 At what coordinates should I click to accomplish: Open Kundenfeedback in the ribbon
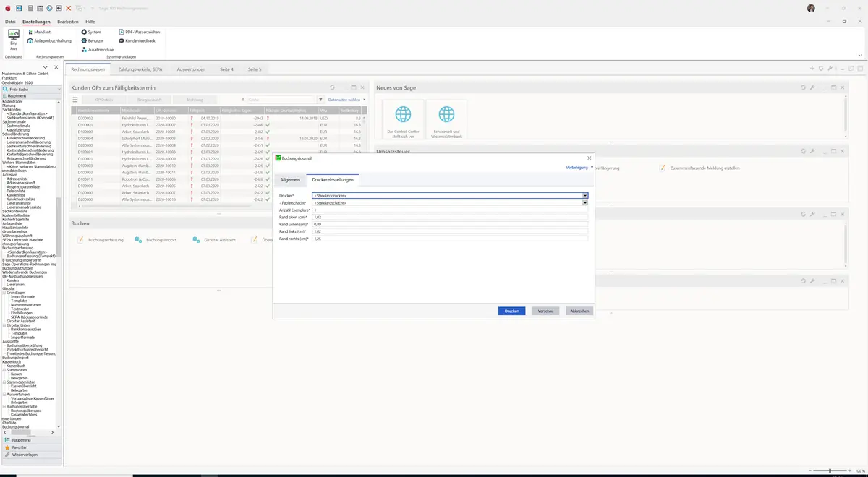[137, 40]
